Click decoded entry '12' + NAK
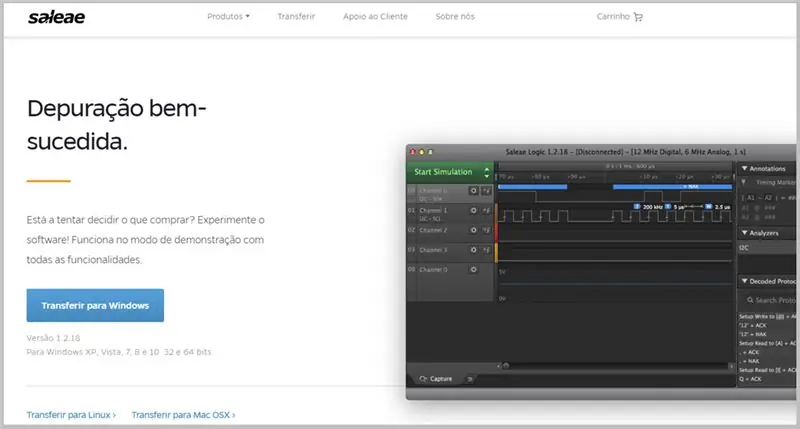Screen dimensions: 800x429 (753, 334)
